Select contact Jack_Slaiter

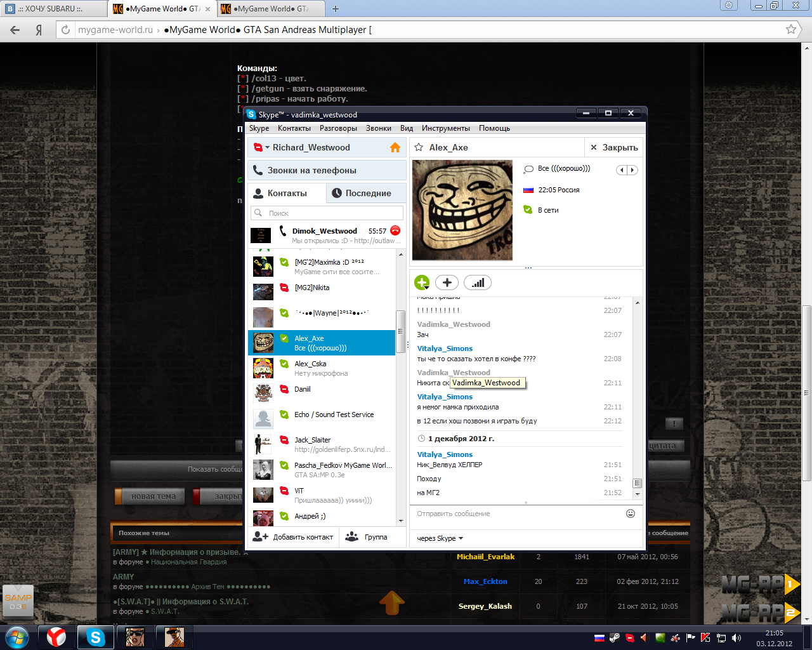click(x=322, y=444)
